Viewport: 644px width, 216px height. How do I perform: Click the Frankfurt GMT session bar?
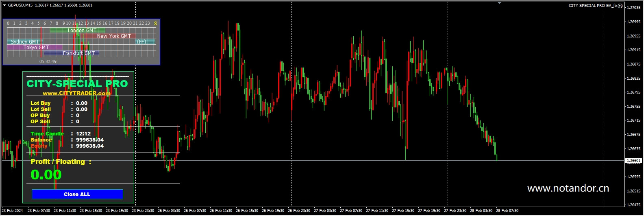coord(72,53)
